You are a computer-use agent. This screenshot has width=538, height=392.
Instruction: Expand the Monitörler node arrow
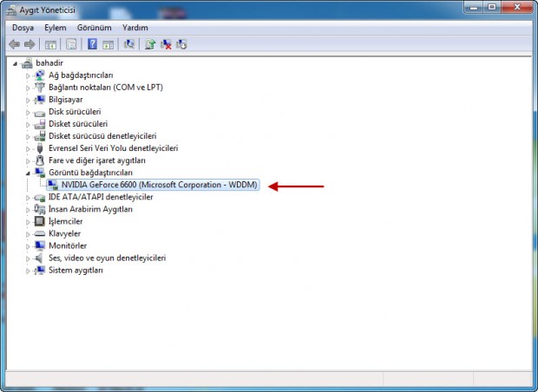coord(28,246)
